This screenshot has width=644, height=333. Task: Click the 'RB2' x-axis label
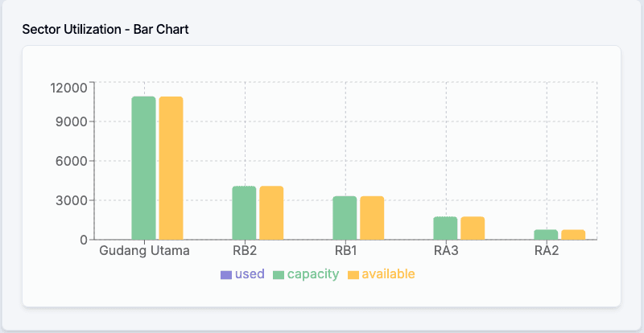click(x=245, y=250)
